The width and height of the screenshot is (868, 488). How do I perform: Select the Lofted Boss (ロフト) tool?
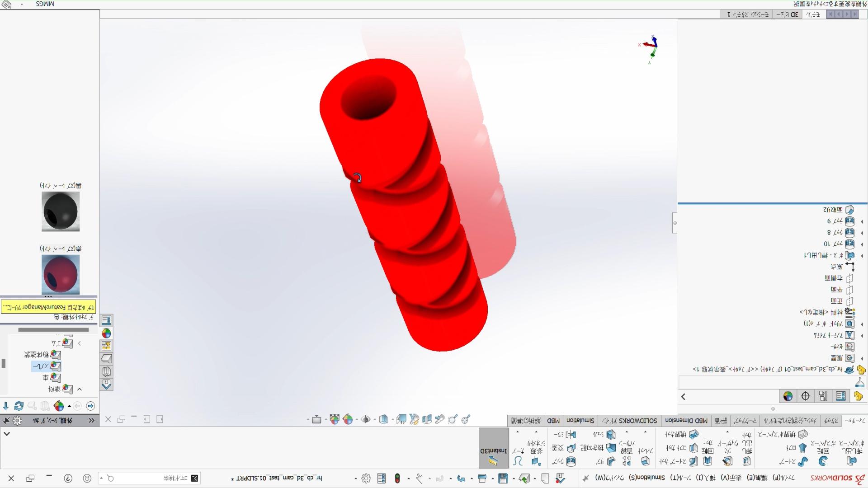tap(797, 448)
